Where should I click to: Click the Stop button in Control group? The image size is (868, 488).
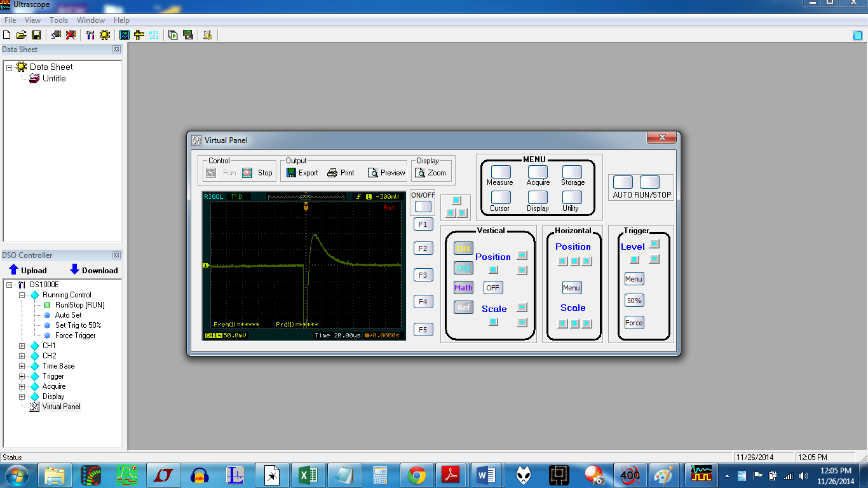coord(257,173)
